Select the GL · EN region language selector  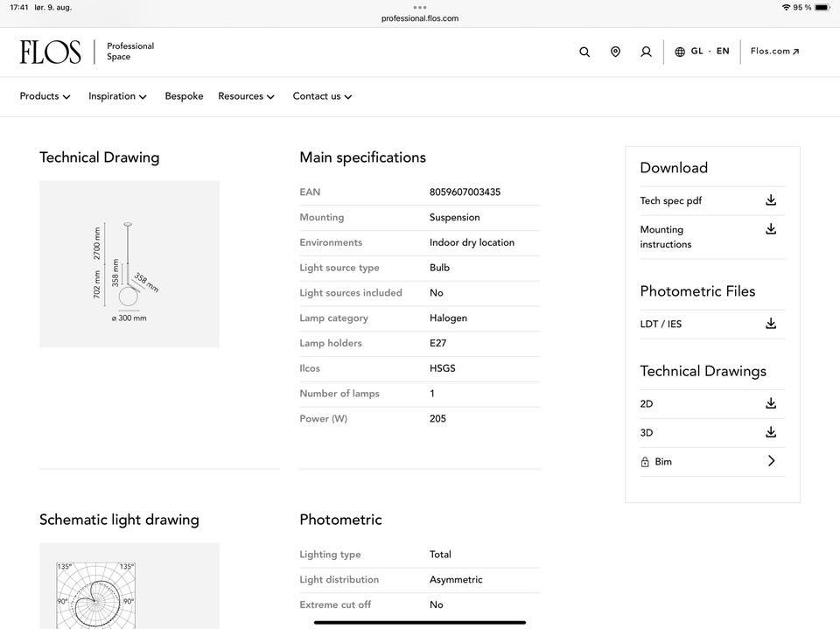pyautogui.click(x=710, y=52)
